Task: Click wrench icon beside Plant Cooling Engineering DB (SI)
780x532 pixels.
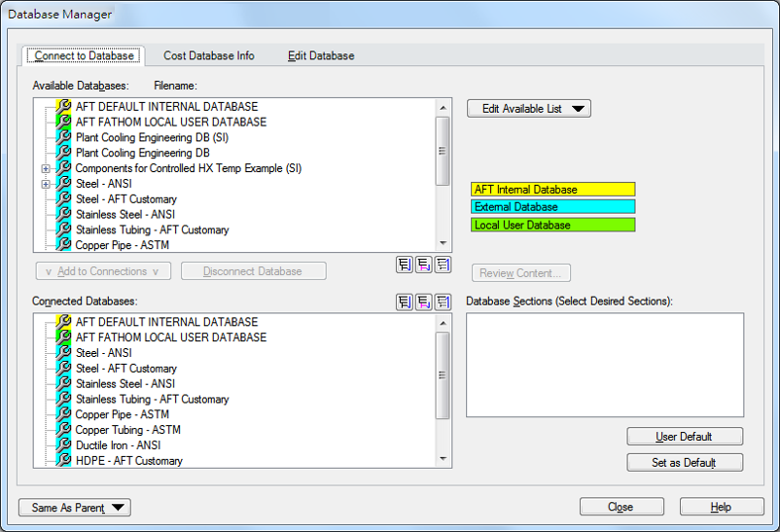Action: point(63,137)
